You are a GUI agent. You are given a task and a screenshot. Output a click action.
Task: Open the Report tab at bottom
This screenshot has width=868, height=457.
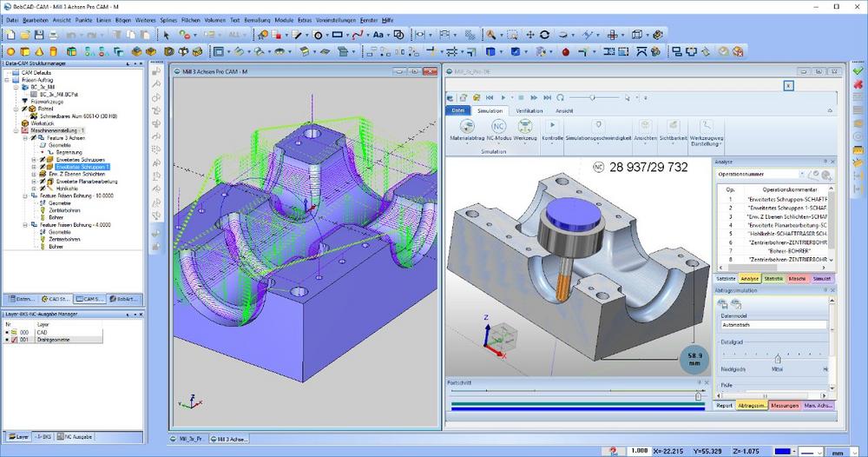coord(725,406)
